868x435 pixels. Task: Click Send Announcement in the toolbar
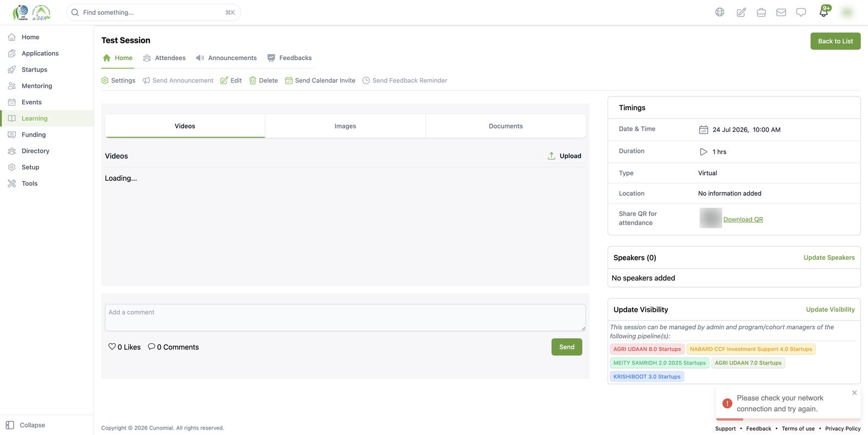pos(178,80)
